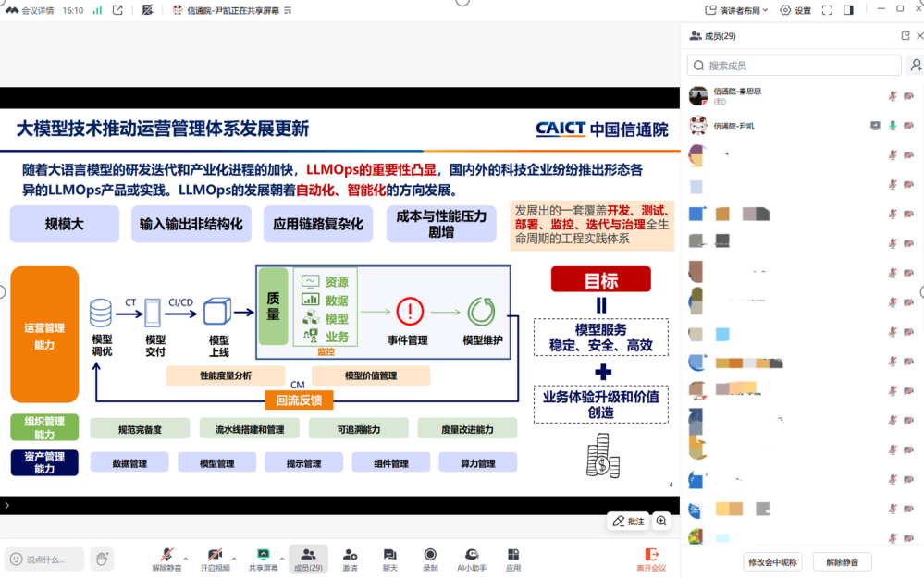Unmute microphone with 解除静音 button
Screen dimensions: 924x578
pos(166,558)
